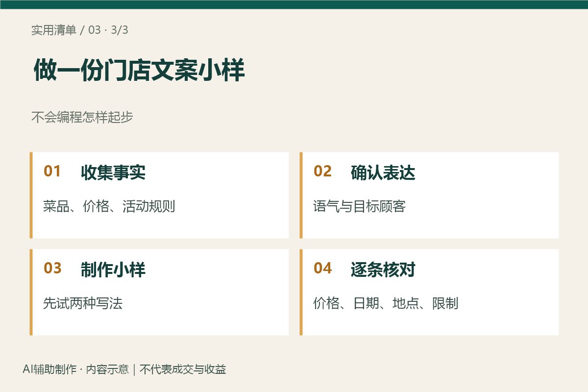This screenshot has width=588, height=392.
Task: Click the number 02 in the second card
Action: [x=322, y=171]
